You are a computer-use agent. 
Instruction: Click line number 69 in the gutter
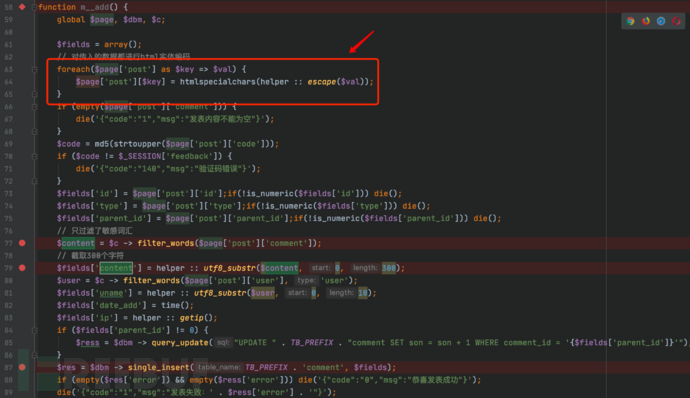click(x=8, y=144)
